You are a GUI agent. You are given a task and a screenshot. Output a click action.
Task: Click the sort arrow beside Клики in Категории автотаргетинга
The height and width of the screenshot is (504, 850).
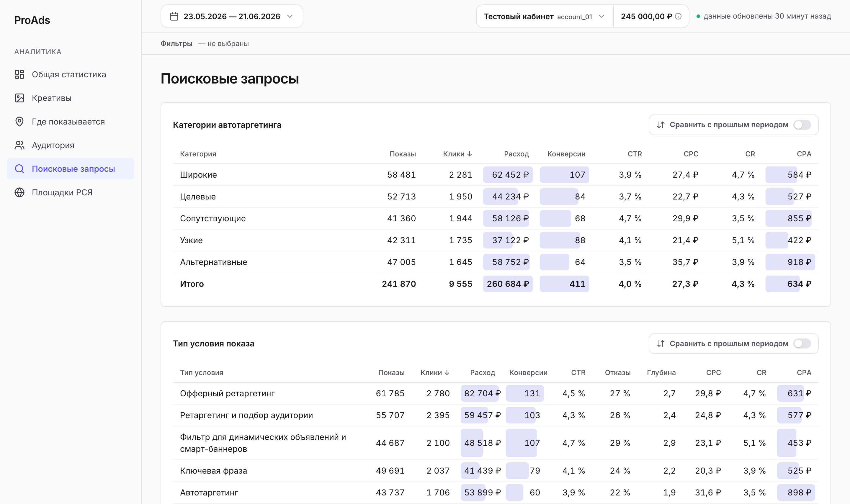click(470, 154)
